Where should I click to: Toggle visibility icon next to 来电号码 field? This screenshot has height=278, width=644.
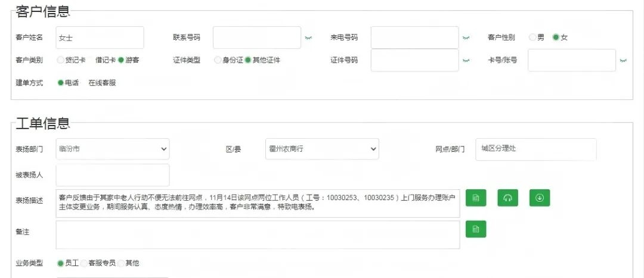coord(466,38)
